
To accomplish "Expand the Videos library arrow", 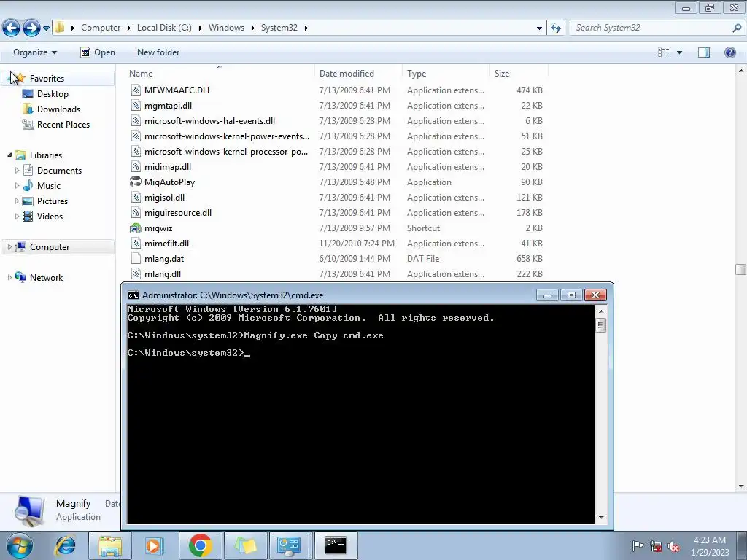I will click(x=18, y=216).
